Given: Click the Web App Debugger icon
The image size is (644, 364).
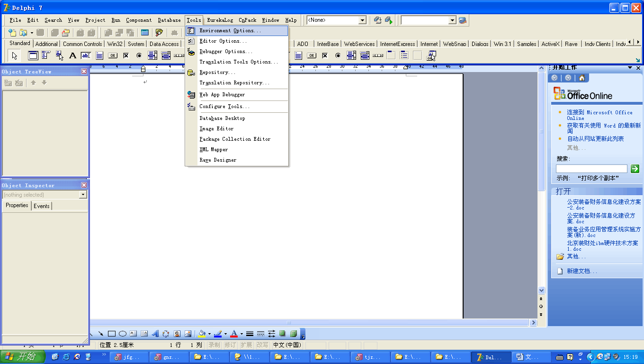Looking at the screenshot, I should click(191, 95).
